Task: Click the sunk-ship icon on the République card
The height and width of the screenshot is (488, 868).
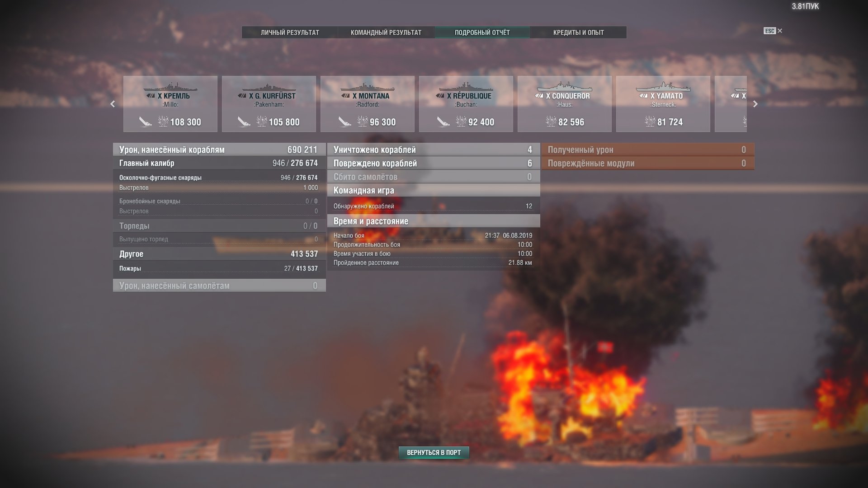Action: coord(443,122)
